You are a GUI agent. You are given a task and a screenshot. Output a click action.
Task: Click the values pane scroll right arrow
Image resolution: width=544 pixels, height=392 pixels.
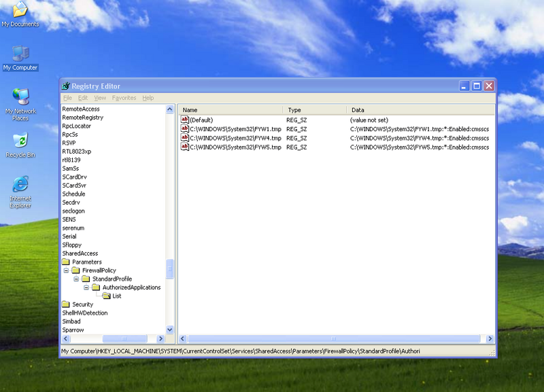(x=490, y=338)
